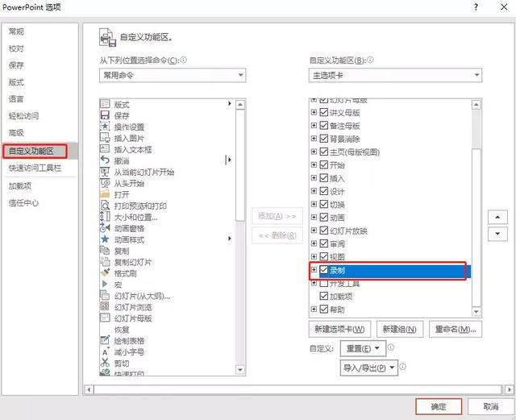Click the 确定 button
Image resolution: width=516 pixels, height=420 pixels.
439,407
